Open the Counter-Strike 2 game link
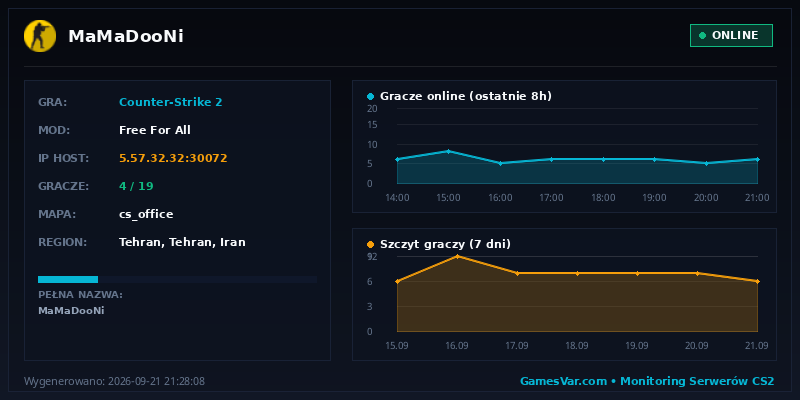Screen dimensions: 800x400 pos(170,102)
